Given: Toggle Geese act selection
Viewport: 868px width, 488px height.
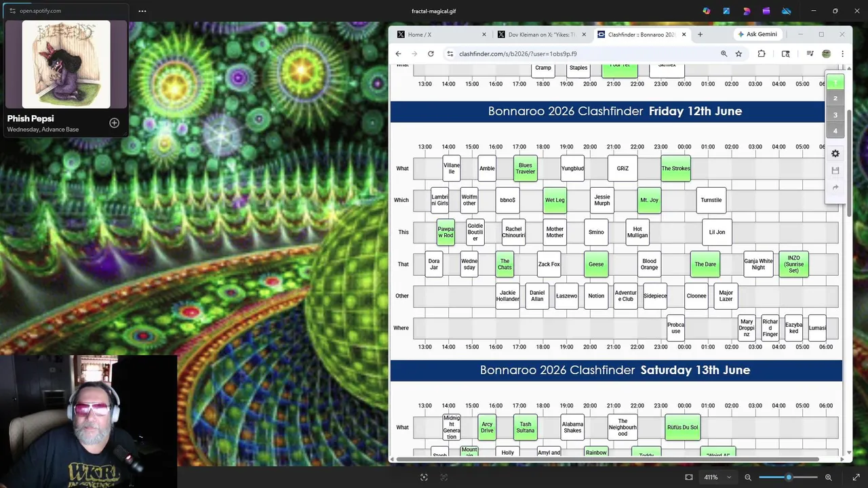Looking at the screenshot, I should pos(596,264).
